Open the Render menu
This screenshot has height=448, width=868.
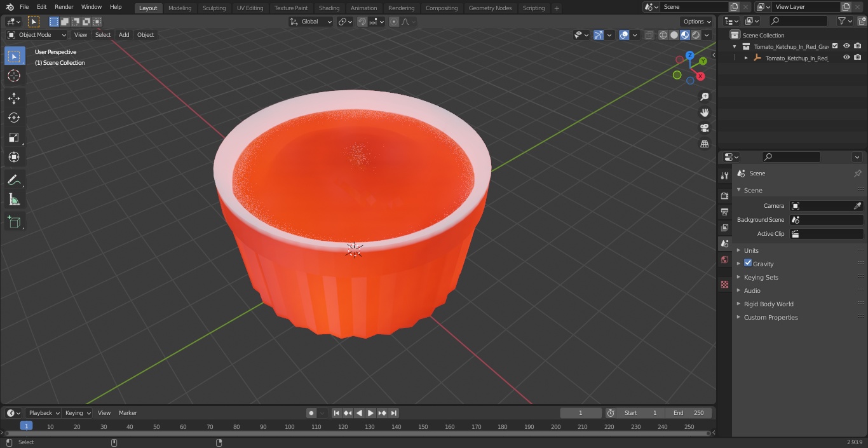tap(64, 7)
